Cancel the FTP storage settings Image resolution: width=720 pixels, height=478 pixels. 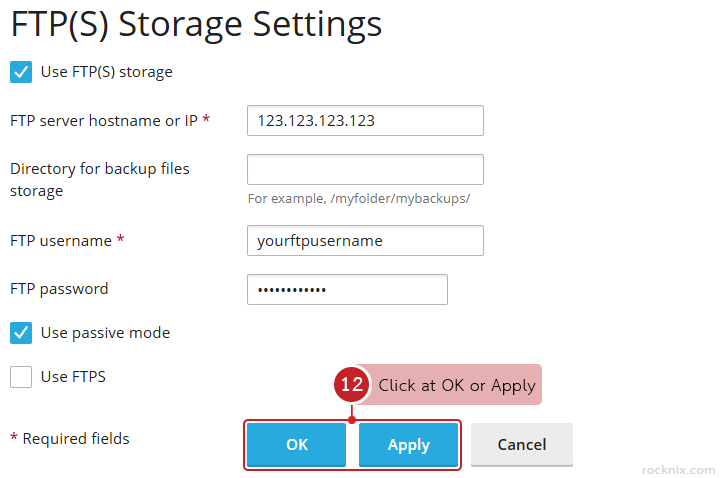tap(522, 445)
